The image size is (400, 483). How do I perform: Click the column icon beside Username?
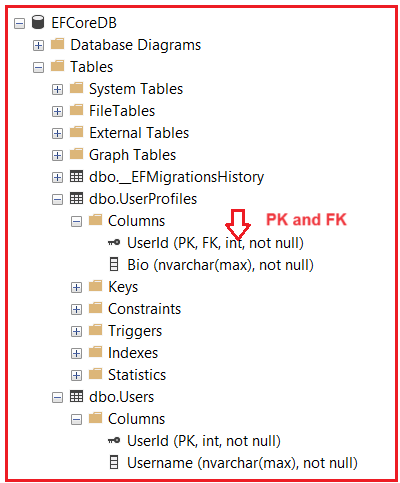[114, 462]
